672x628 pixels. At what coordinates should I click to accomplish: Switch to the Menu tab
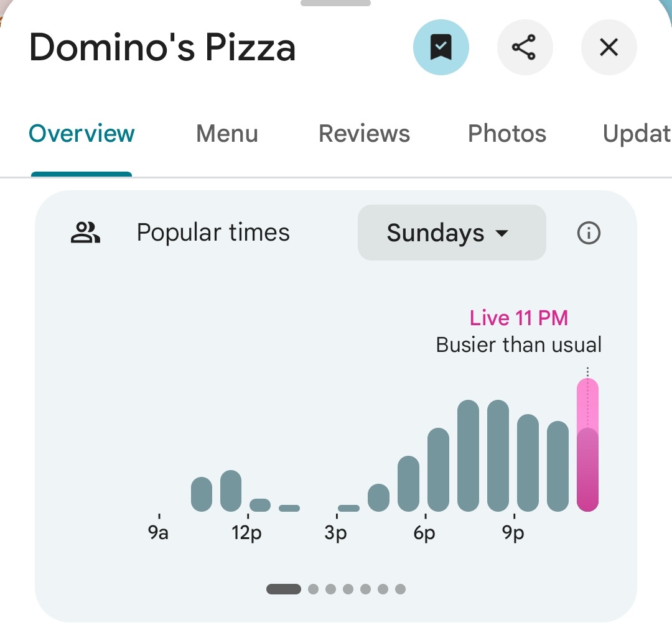(226, 134)
